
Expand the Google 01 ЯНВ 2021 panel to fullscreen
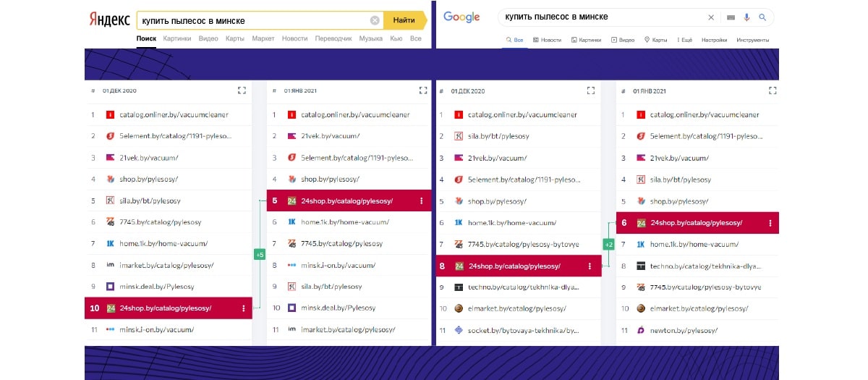tap(772, 90)
